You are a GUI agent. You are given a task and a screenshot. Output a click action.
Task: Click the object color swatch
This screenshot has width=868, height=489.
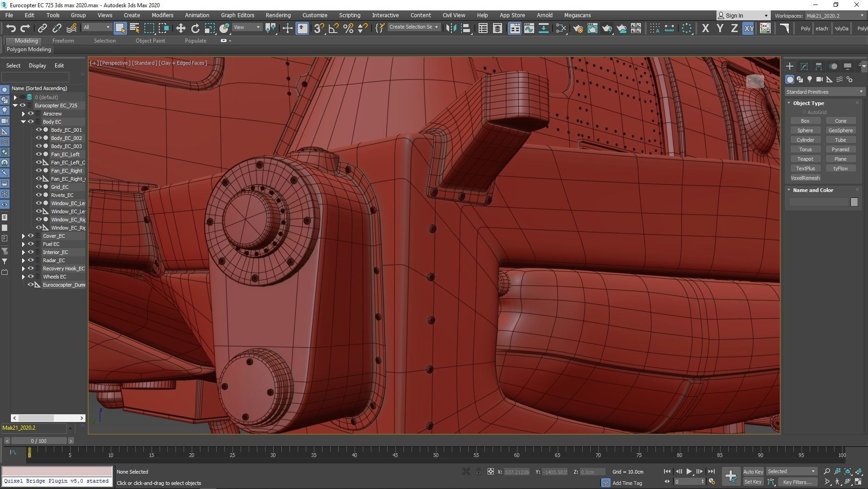pyautogui.click(x=854, y=202)
